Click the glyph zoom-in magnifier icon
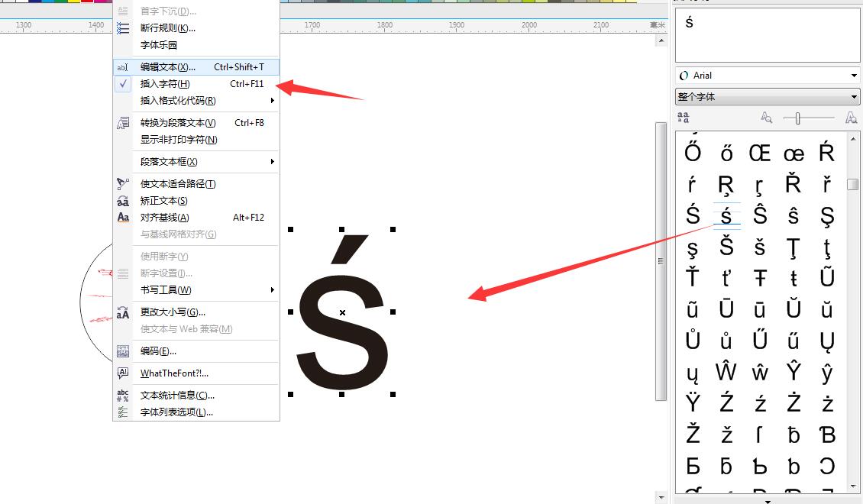Image resolution: width=863 pixels, height=504 pixels. (851, 118)
